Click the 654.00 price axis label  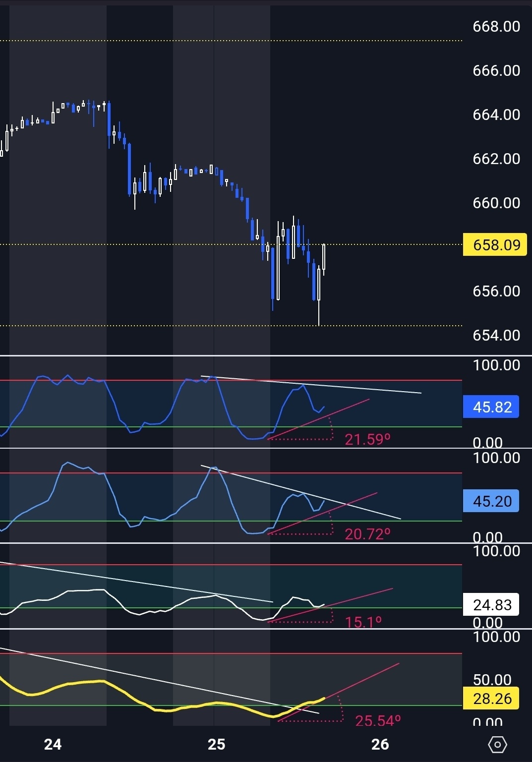click(496, 335)
